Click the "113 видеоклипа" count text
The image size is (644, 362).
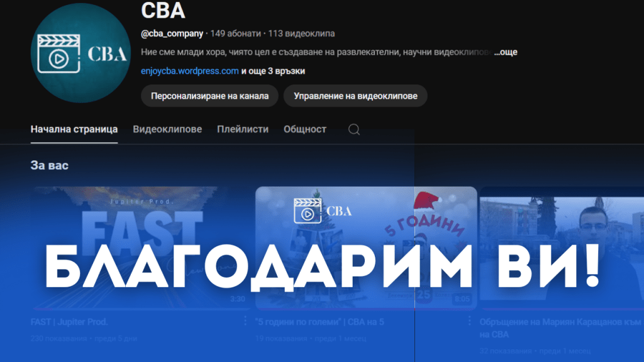pos(301,34)
